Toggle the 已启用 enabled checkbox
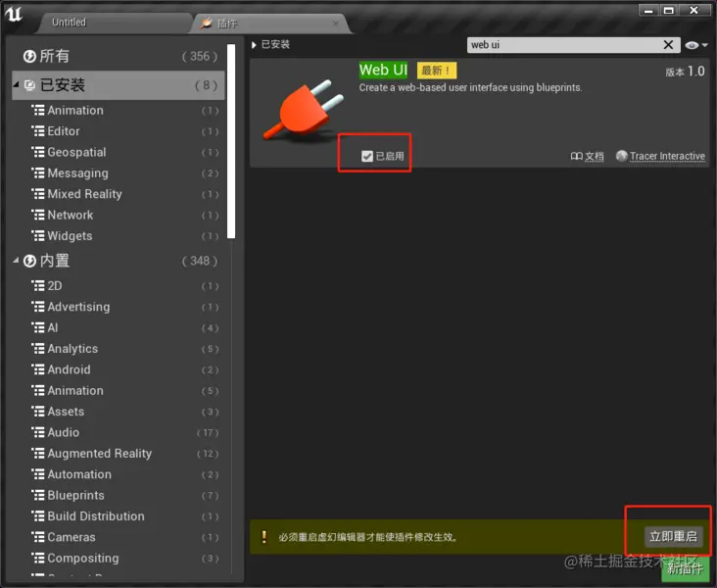The image size is (717, 588). click(x=367, y=157)
